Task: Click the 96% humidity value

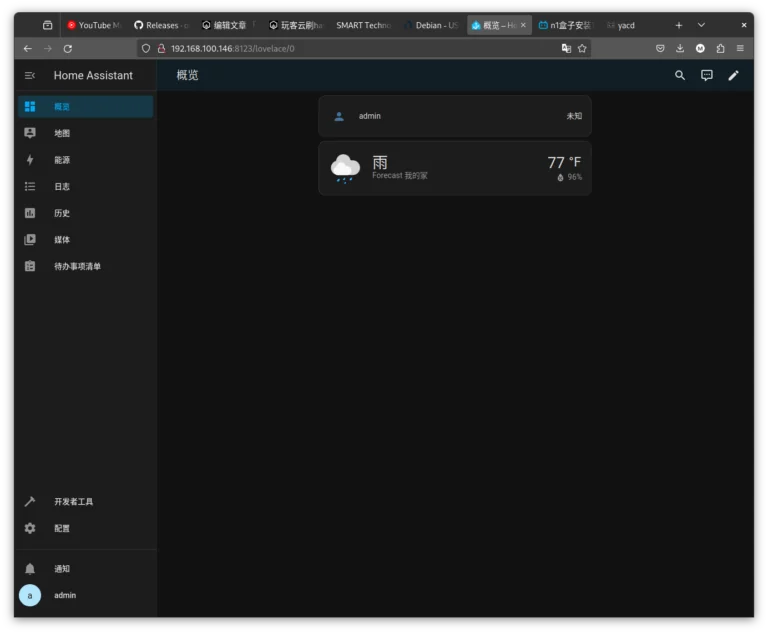Action: click(x=570, y=177)
